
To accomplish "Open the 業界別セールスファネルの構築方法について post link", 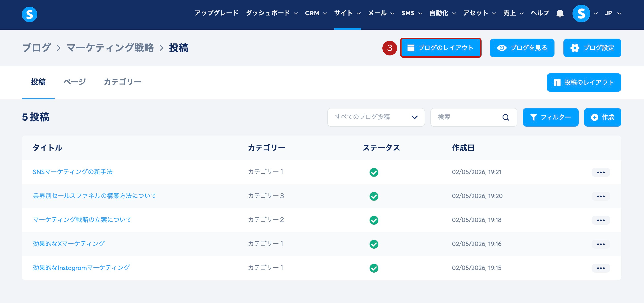I will (x=94, y=196).
